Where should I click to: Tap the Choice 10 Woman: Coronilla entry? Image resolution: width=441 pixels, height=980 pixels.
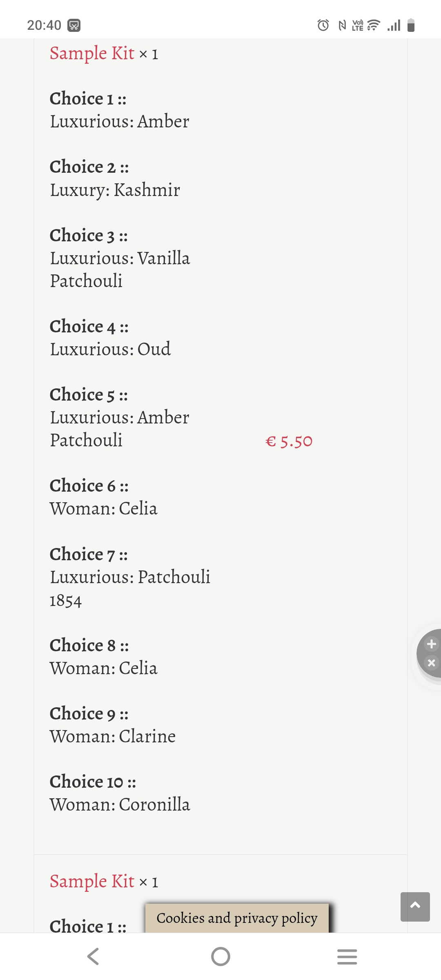click(x=120, y=793)
